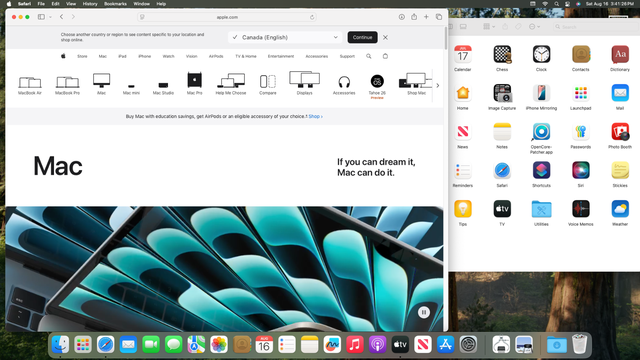
Task: Open Wi-Fi status in menu bar
Action: tap(545, 4)
